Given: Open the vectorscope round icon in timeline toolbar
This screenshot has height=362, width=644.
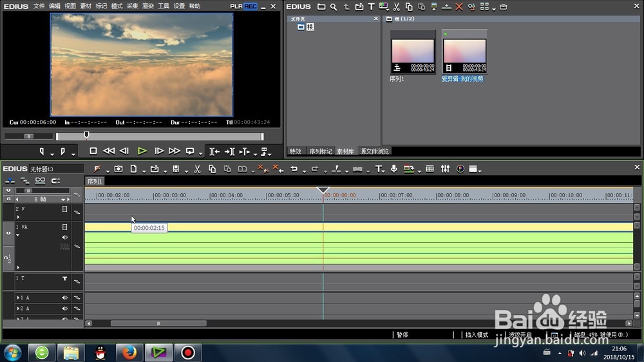Looking at the screenshot, I should click(x=460, y=169).
